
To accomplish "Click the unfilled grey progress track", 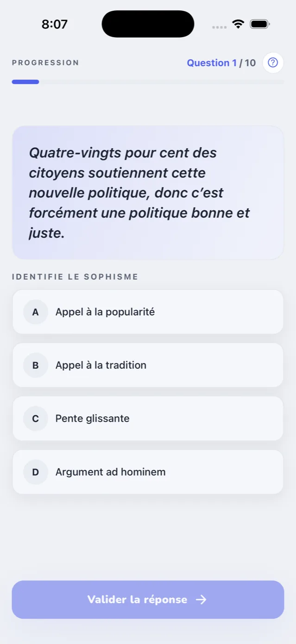I will click(162, 82).
